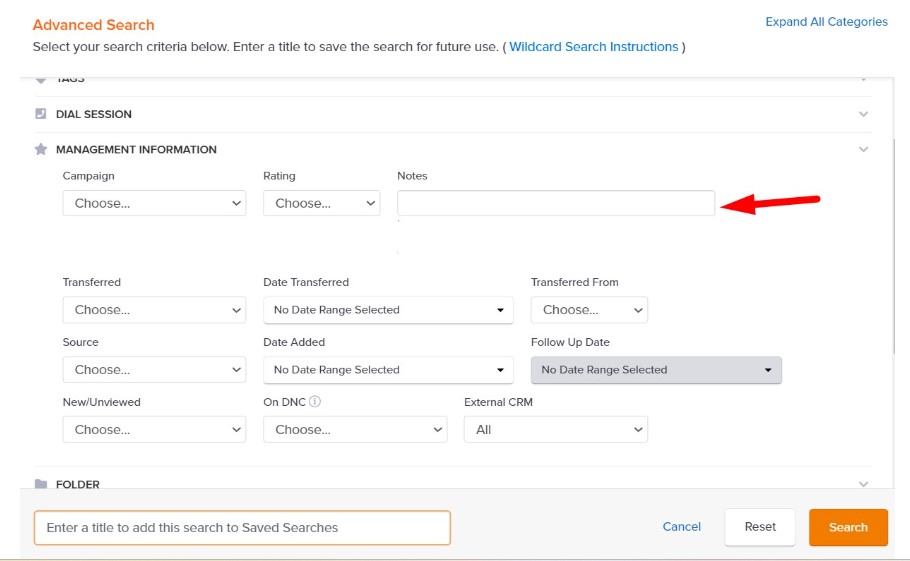This screenshot has width=910, height=561.
Task: Open the Source dropdown
Action: pos(154,370)
